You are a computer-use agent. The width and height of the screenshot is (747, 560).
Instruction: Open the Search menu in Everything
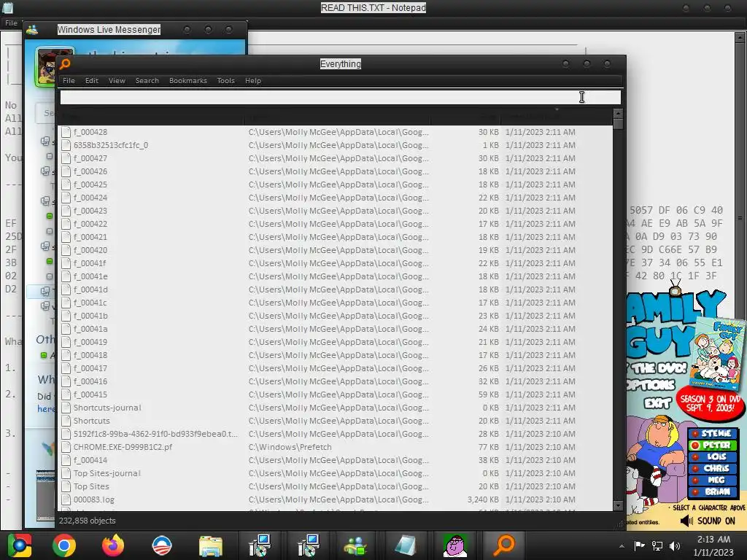[147, 80]
